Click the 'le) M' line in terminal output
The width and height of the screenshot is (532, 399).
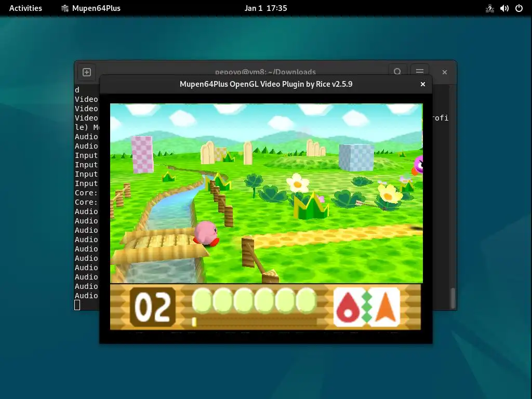click(x=87, y=127)
